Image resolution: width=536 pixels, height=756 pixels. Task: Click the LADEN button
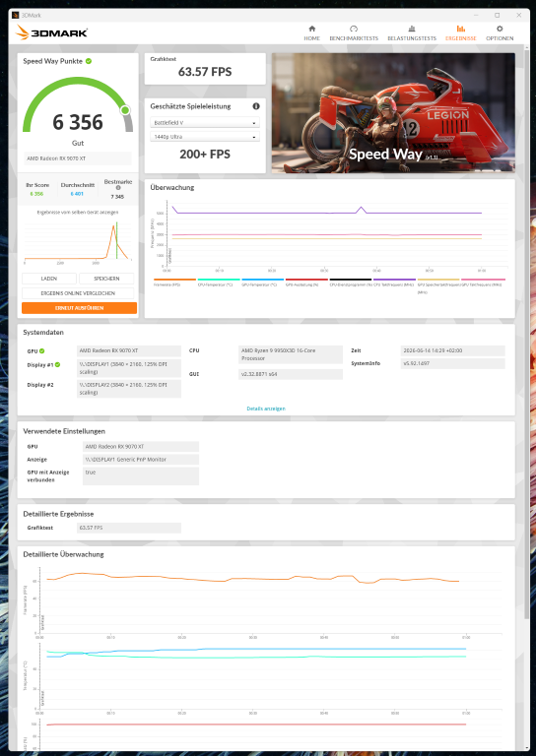tap(48, 279)
